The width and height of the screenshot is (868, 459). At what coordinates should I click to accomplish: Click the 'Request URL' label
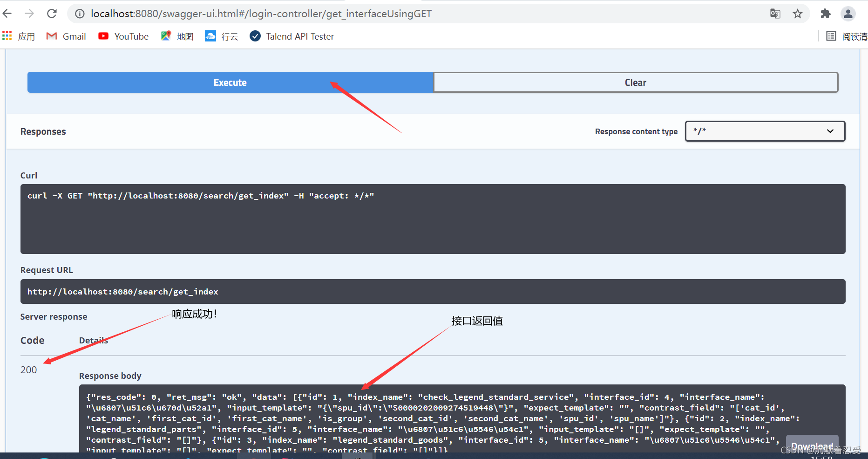(x=47, y=270)
